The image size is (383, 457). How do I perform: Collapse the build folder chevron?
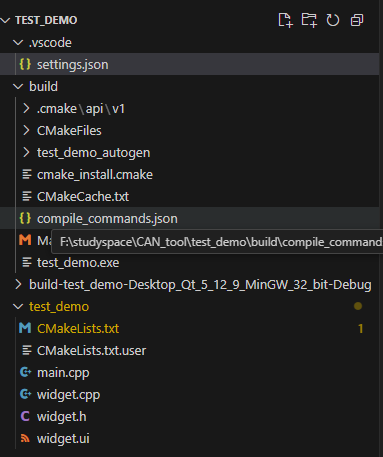coord(18,86)
